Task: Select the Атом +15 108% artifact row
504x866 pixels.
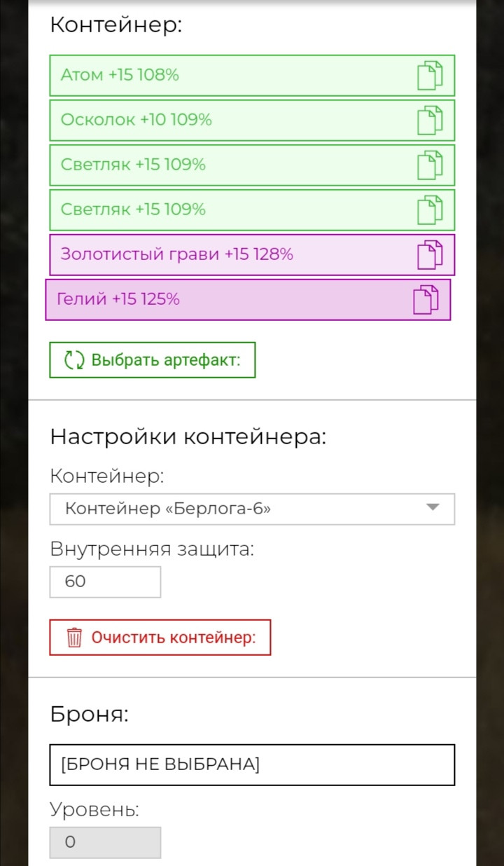Action: pyautogui.click(x=252, y=76)
